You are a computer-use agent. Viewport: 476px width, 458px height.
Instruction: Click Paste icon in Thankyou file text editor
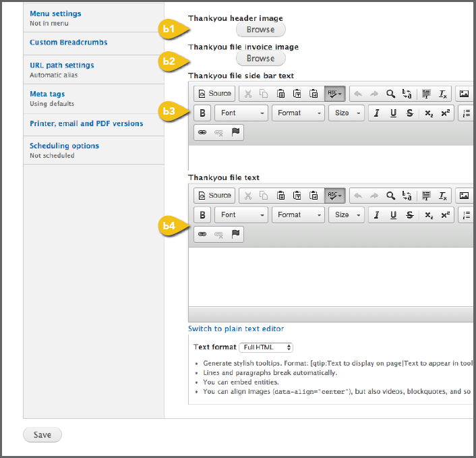(x=280, y=196)
